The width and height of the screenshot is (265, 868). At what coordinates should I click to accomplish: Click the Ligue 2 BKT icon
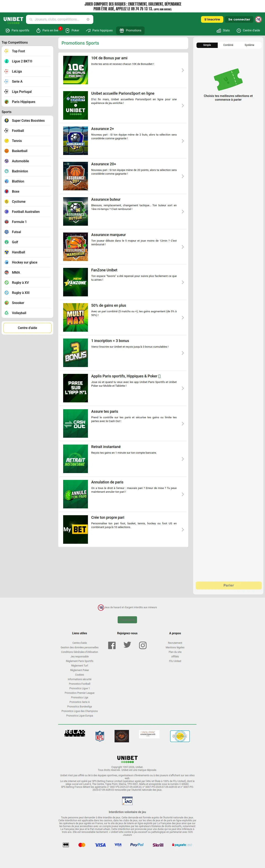[x=6, y=61]
